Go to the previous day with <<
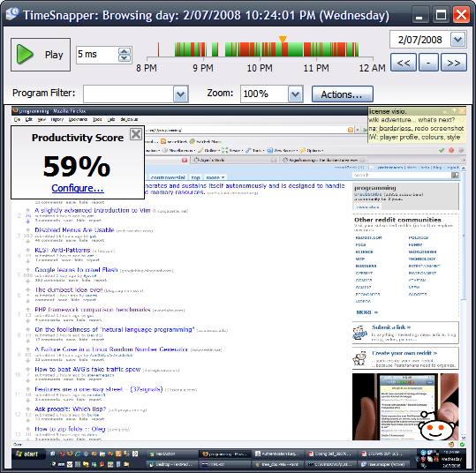Screen dimensions: 476x473 click(403, 63)
